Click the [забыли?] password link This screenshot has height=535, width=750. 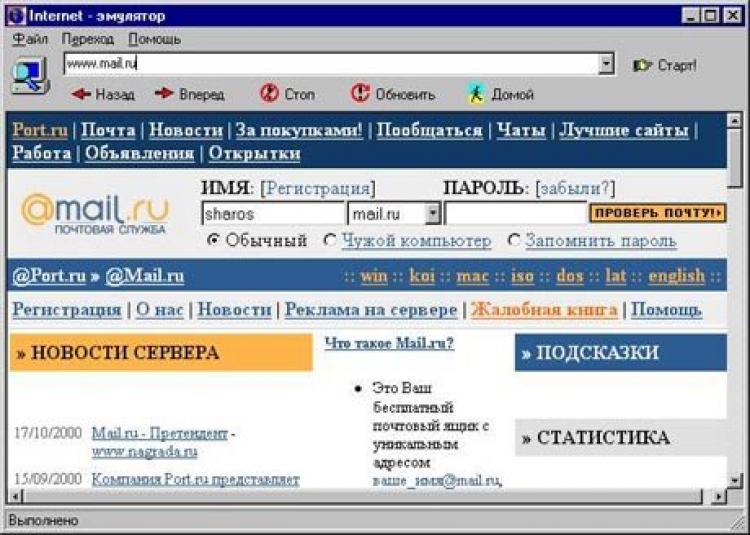(575, 188)
